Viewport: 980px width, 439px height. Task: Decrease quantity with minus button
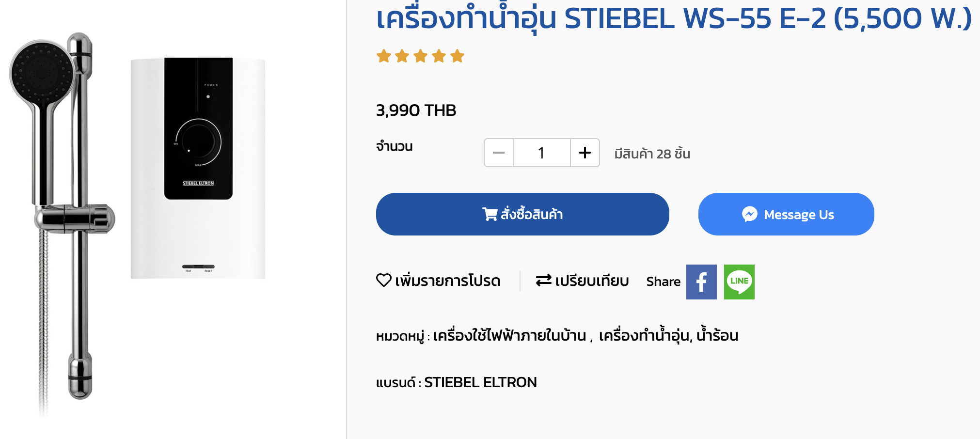click(x=499, y=153)
